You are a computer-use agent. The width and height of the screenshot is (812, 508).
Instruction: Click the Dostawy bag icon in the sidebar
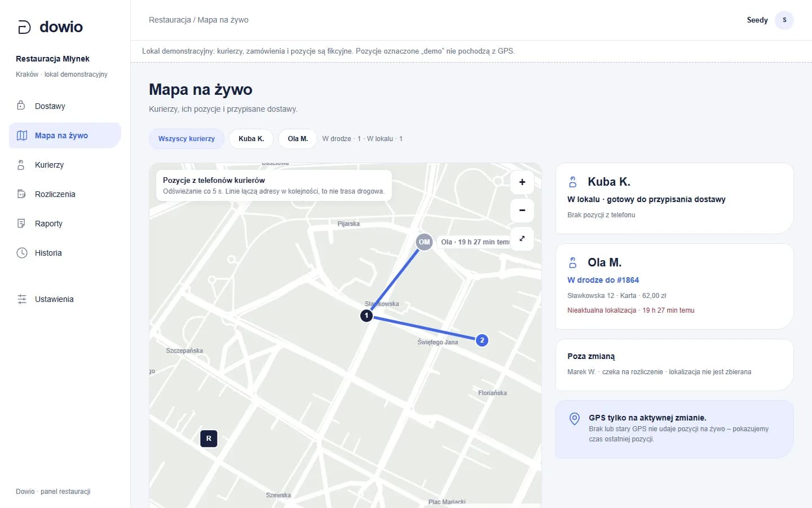[x=21, y=106]
